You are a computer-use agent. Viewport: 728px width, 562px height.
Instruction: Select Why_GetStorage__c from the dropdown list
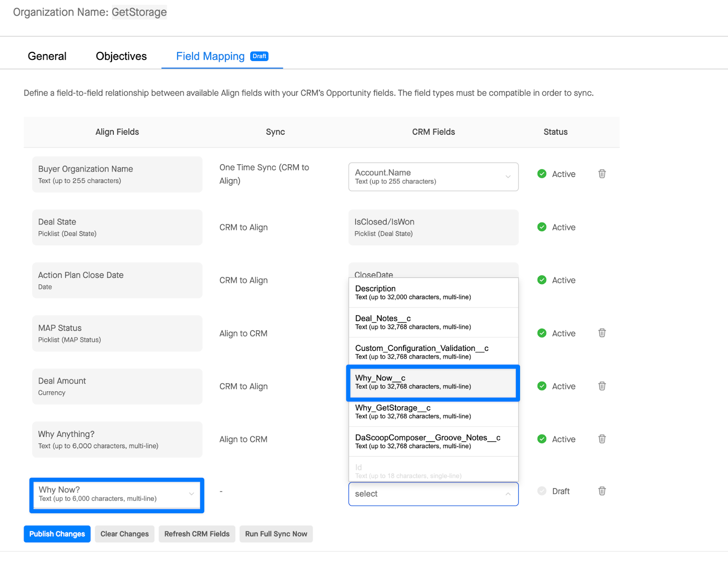(432, 411)
